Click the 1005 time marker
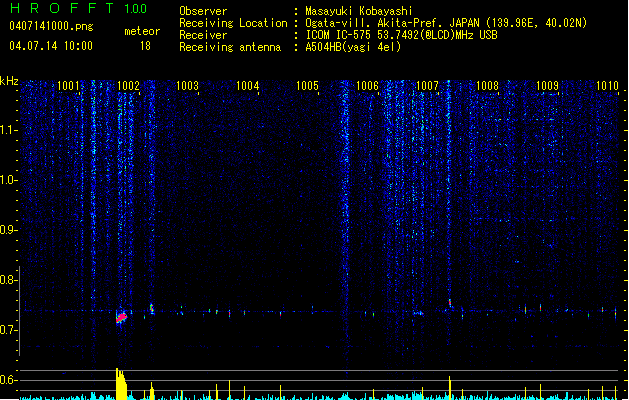629x400 pixels. click(x=308, y=86)
